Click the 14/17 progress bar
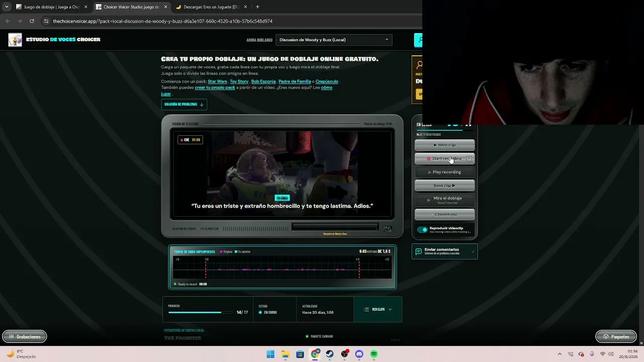The width and height of the screenshot is (644, 362). [x=200, y=313]
